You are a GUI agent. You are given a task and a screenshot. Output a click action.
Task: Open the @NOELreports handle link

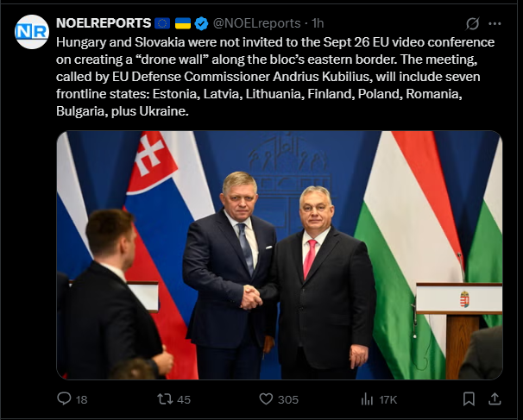pos(256,23)
